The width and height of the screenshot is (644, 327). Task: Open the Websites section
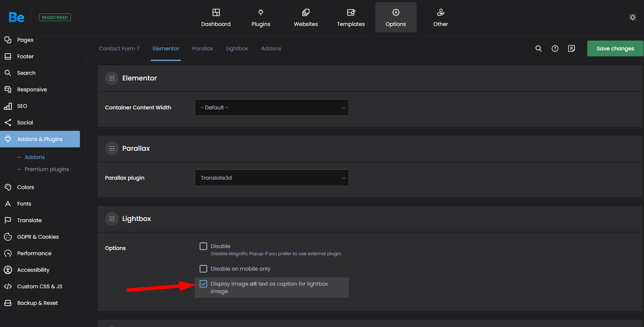coord(306,17)
